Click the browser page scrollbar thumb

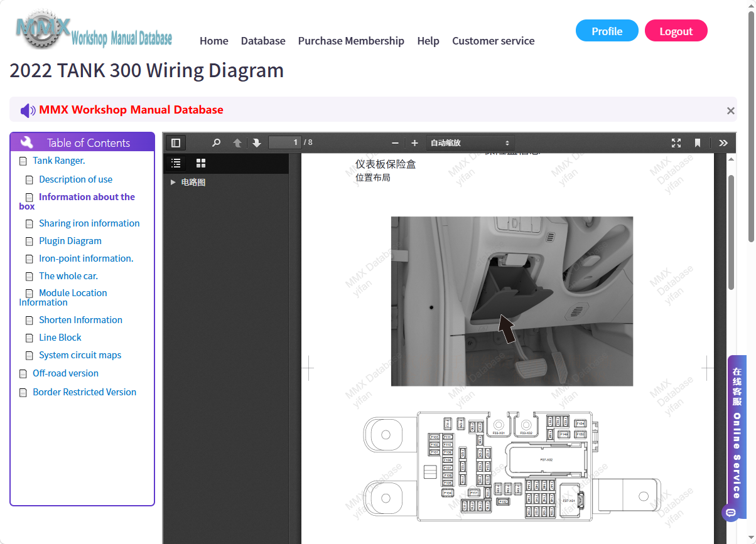[x=752, y=125]
